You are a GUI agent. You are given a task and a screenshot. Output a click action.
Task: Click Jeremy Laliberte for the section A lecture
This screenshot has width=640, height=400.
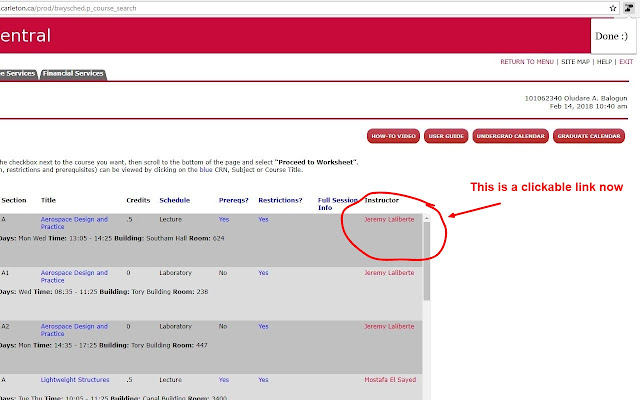click(389, 218)
